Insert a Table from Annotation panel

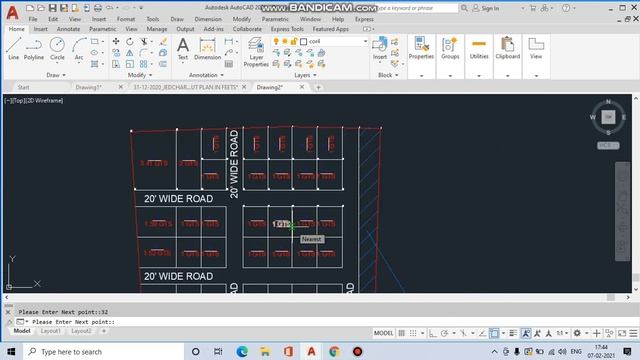tap(229, 64)
